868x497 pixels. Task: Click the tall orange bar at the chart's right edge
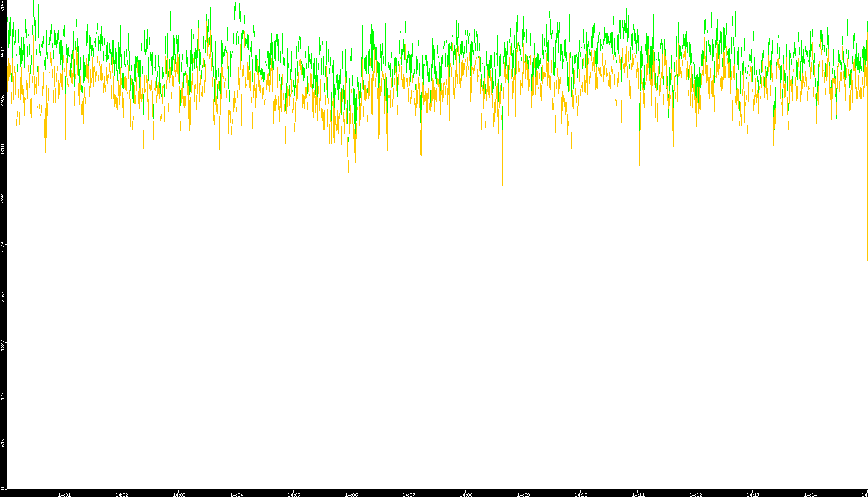867,373
